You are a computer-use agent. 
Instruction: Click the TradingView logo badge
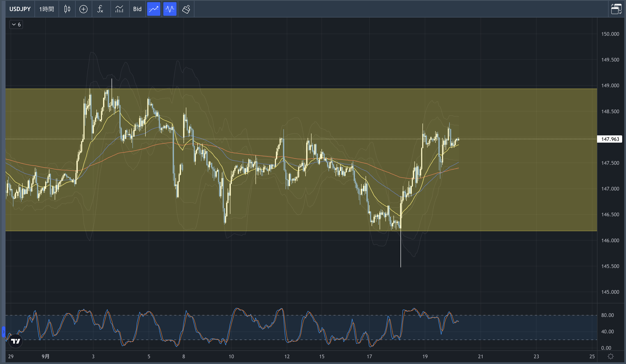click(x=15, y=341)
